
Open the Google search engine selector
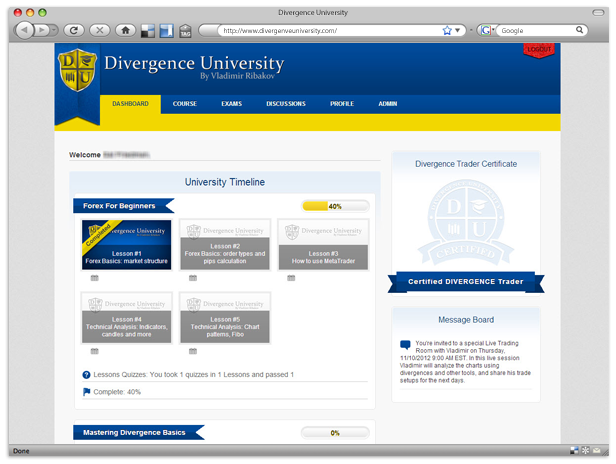pyautogui.click(x=486, y=30)
